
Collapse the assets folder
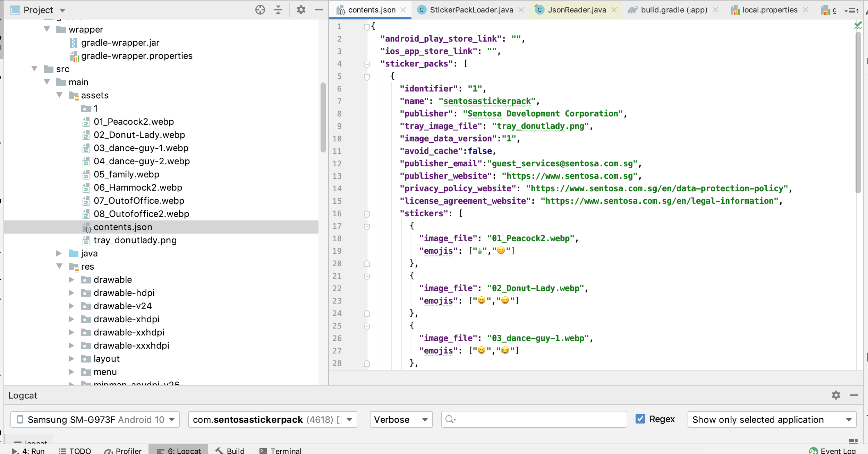click(x=60, y=95)
